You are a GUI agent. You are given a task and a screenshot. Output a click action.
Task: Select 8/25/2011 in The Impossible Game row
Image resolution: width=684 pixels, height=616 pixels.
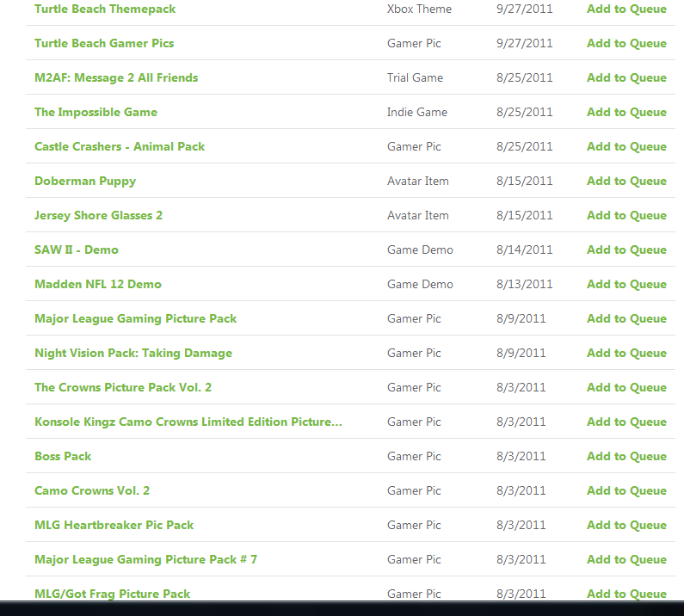pos(524,113)
